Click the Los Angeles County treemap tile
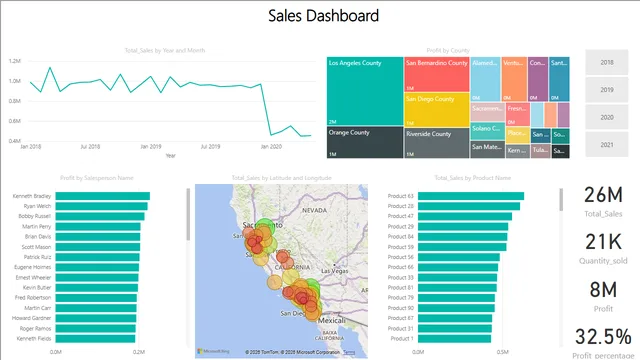Screen dimensions: 640x360 [x=365, y=91]
